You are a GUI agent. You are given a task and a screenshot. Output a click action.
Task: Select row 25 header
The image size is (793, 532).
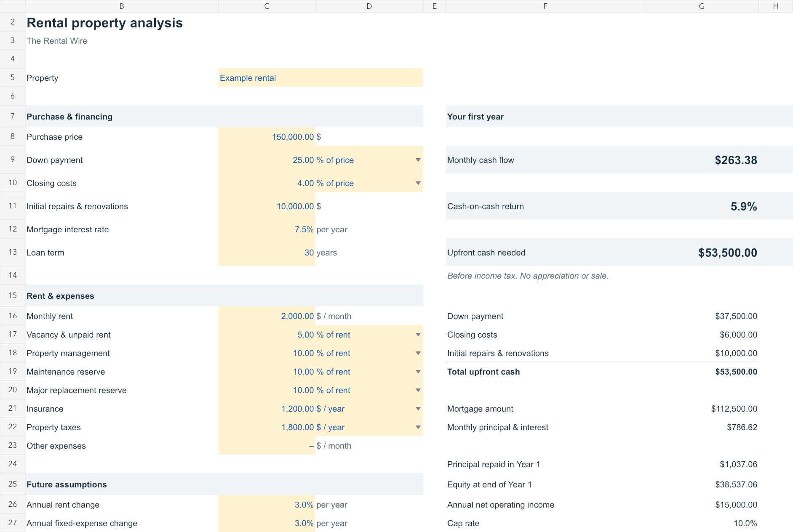point(13,484)
